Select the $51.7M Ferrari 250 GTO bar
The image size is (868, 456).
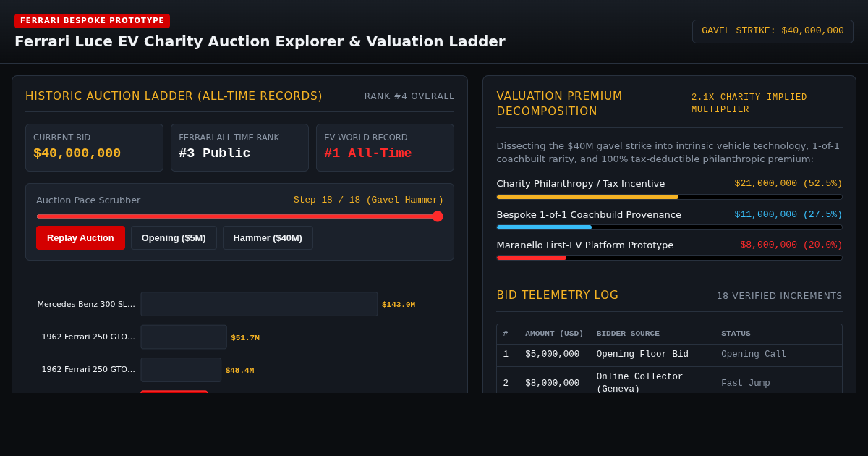point(184,337)
